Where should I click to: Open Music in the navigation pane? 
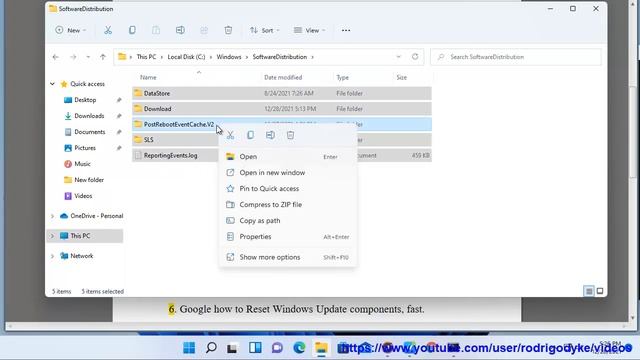pos(82,164)
